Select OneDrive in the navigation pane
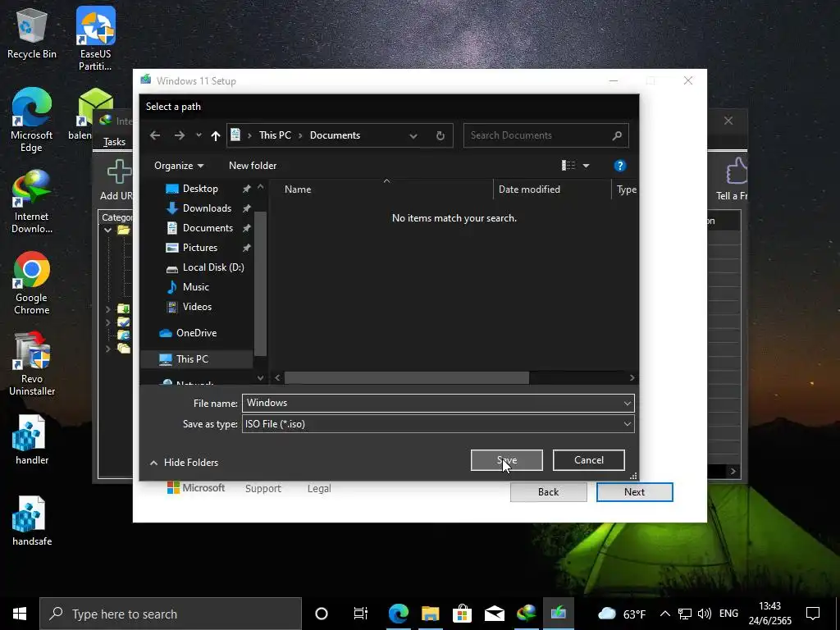The width and height of the screenshot is (840, 630). pos(195,333)
